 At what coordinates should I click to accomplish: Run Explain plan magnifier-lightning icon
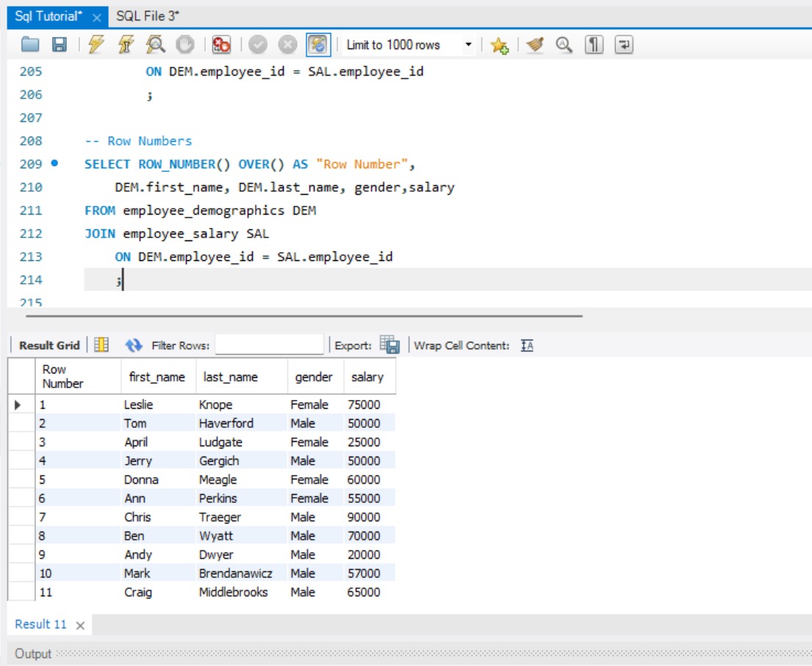pos(155,45)
